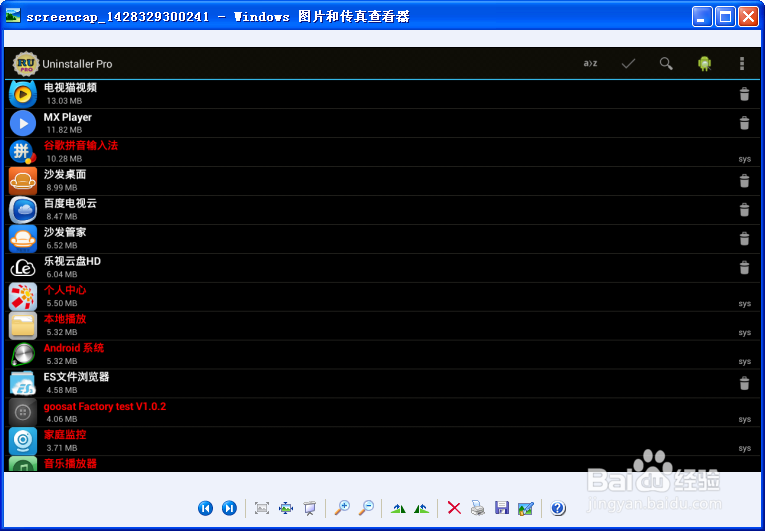
Task: Click the sys label for 个人中心
Action: coord(745,304)
